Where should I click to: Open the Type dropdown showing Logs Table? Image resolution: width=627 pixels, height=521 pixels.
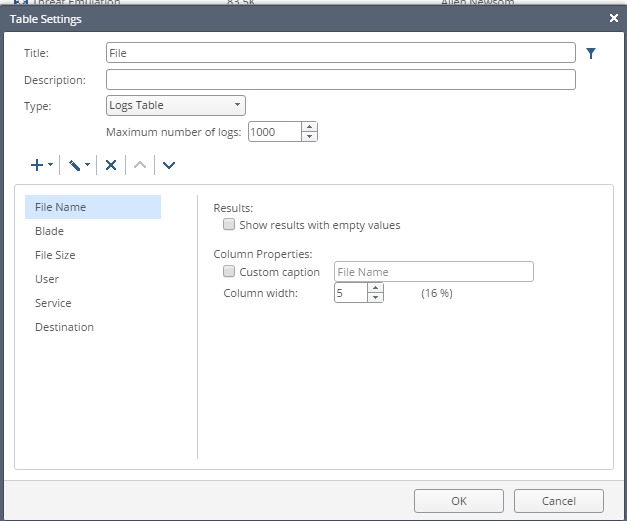point(176,105)
